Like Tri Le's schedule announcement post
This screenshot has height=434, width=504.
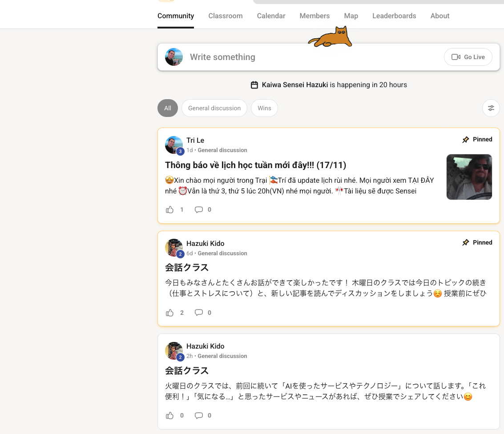coord(170,209)
